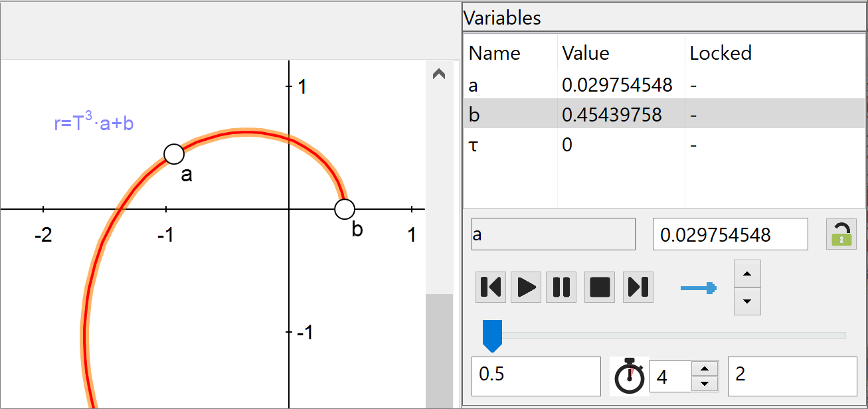Viewport: 868px width, 409px height.
Task: Click the value field showing 0.029754548
Action: click(x=730, y=234)
